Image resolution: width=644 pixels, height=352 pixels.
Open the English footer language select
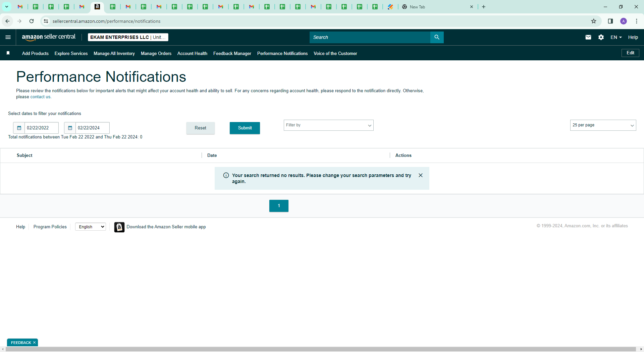(91, 227)
